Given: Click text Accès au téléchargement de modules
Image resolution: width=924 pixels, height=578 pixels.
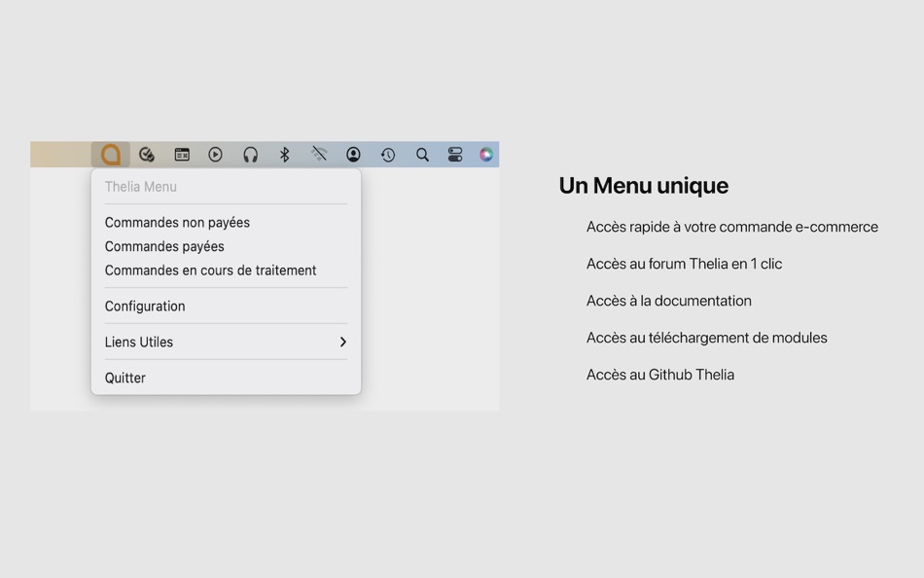Looking at the screenshot, I should [x=706, y=338].
